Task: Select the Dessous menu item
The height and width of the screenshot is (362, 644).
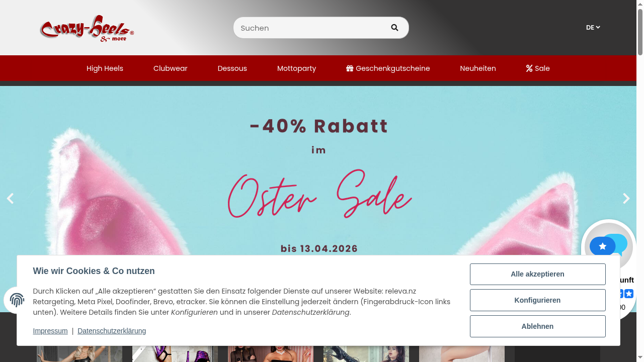Action: pos(232,68)
